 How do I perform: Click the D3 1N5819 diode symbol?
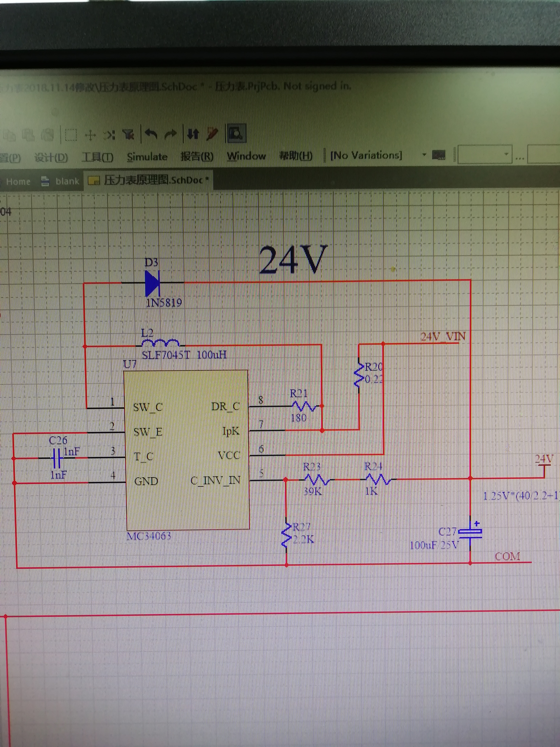point(152,283)
